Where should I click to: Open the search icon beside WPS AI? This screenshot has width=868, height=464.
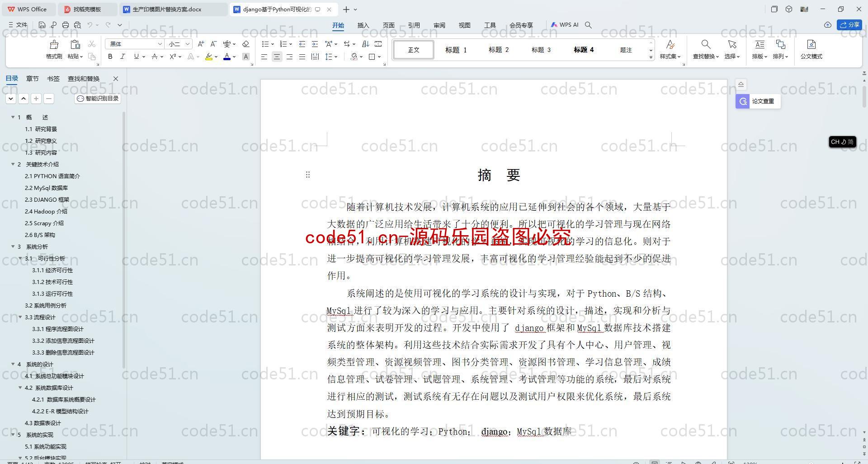tap(588, 25)
